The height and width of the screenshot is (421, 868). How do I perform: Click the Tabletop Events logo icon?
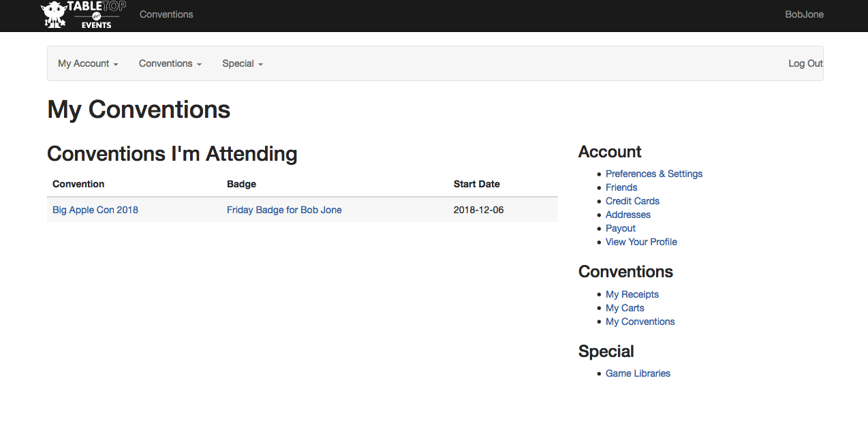point(82,15)
